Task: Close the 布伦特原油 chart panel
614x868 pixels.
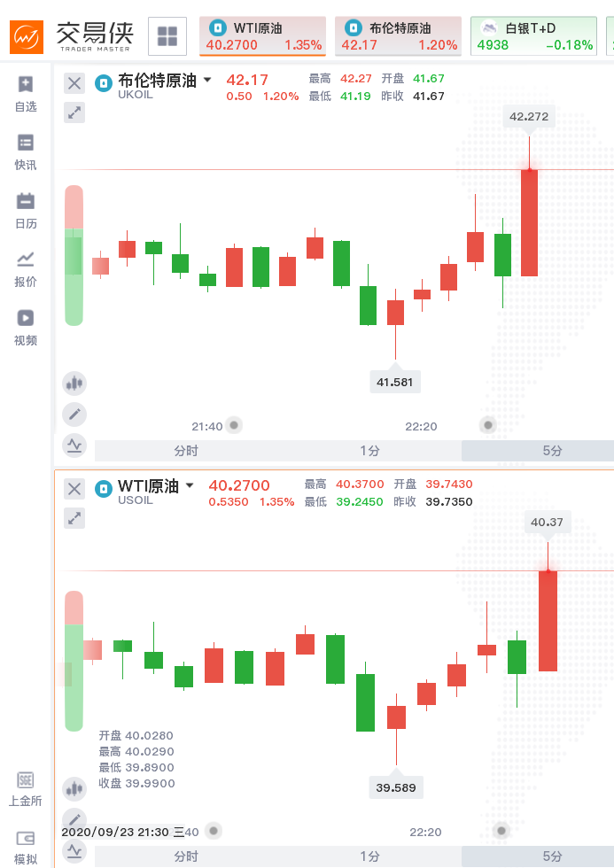Action: pyautogui.click(x=74, y=83)
